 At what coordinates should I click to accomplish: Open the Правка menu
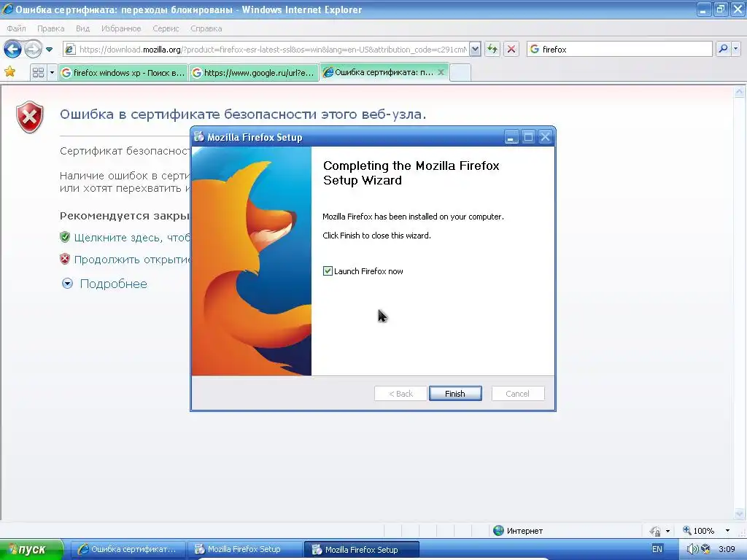click(x=50, y=28)
